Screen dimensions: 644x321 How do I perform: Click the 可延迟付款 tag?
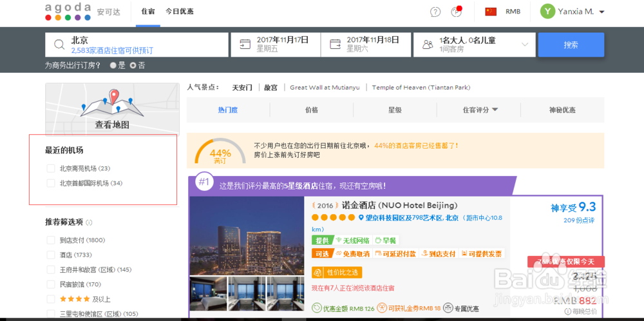tap(395, 253)
